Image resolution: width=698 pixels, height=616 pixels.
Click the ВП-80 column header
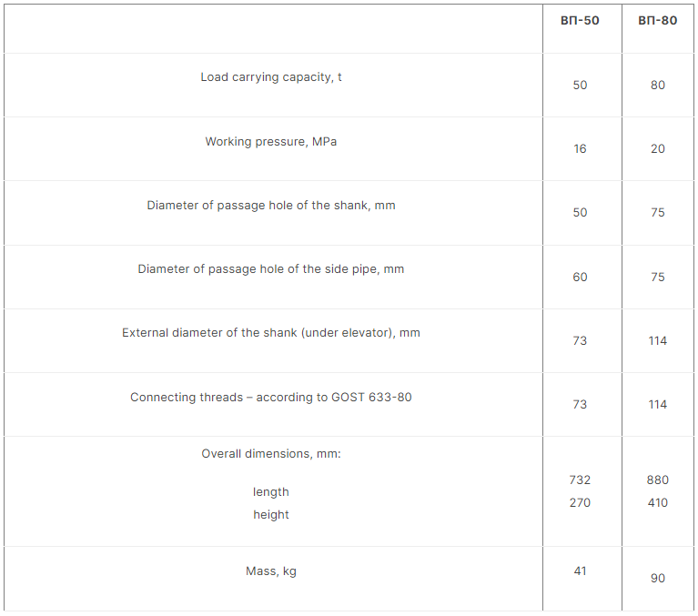coord(657,21)
